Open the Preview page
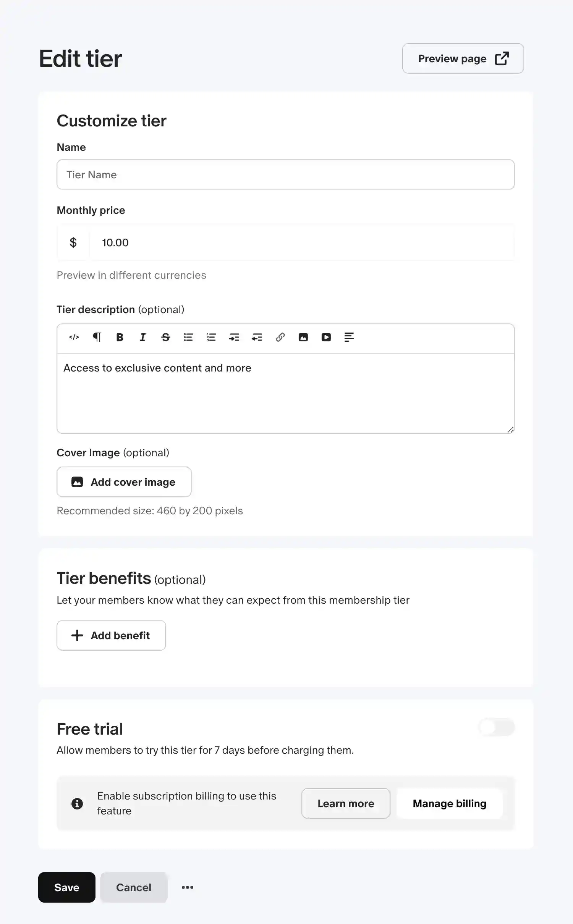 [x=463, y=58]
